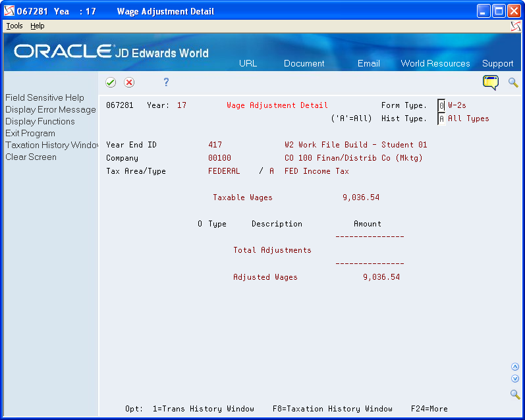Click the Year End ID value 417
This screenshot has height=420, width=525.
215,145
